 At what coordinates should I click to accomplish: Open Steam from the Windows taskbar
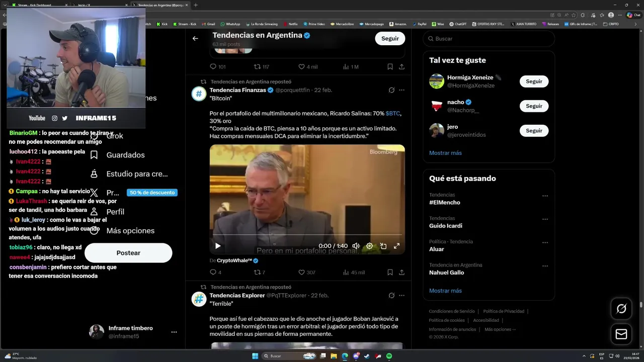click(x=367, y=356)
